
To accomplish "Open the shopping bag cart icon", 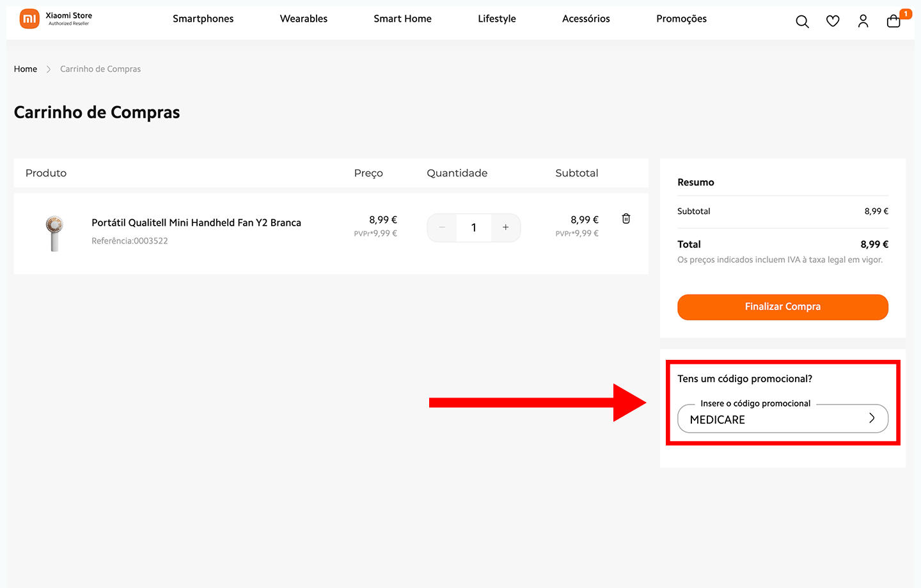I will tap(893, 22).
